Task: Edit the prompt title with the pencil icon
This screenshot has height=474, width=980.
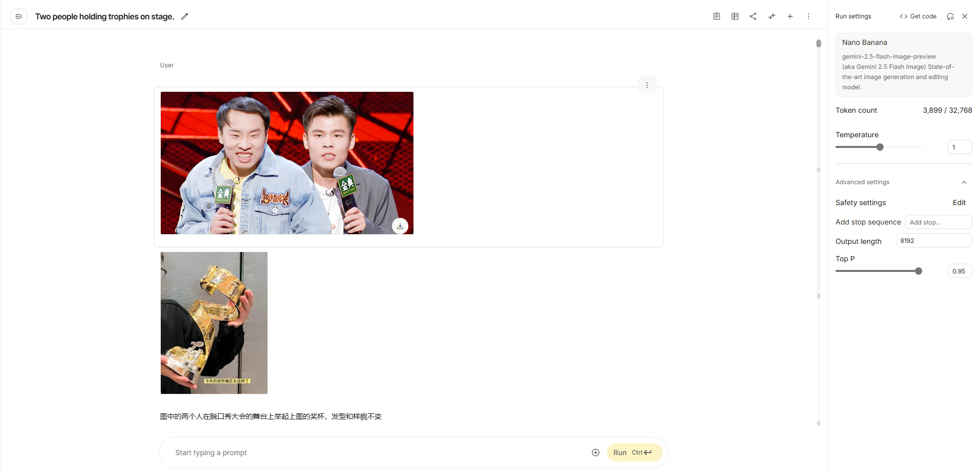Action: [x=185, y=16]
